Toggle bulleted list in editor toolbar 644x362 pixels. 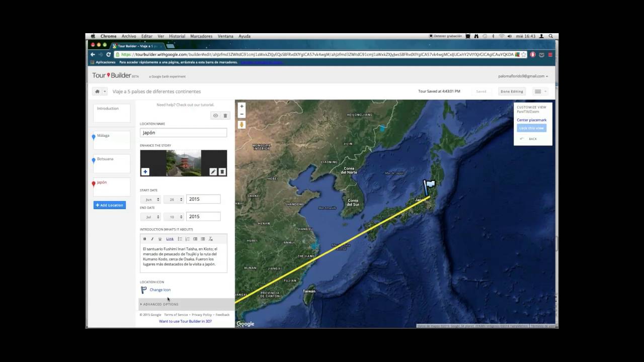180,239
